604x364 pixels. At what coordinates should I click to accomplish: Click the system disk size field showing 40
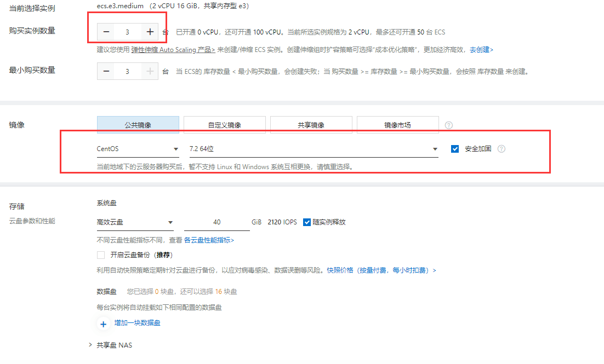point(217,222)
